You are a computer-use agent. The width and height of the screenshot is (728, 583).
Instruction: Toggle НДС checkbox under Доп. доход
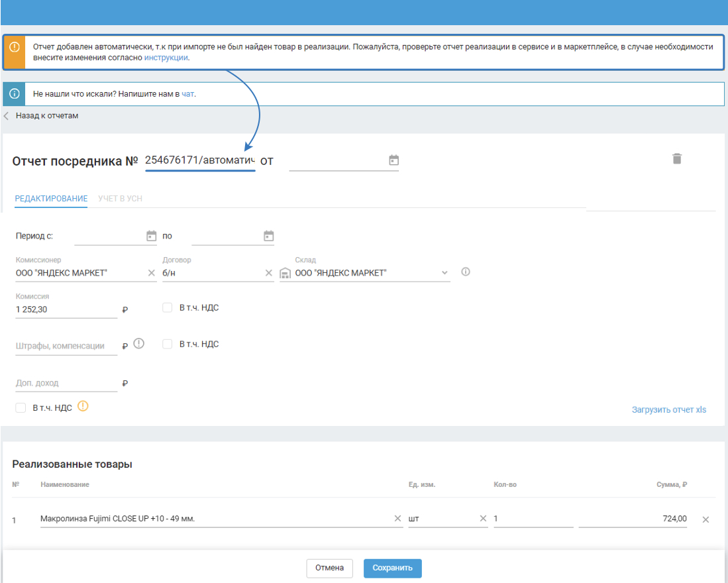coord(21,407)
